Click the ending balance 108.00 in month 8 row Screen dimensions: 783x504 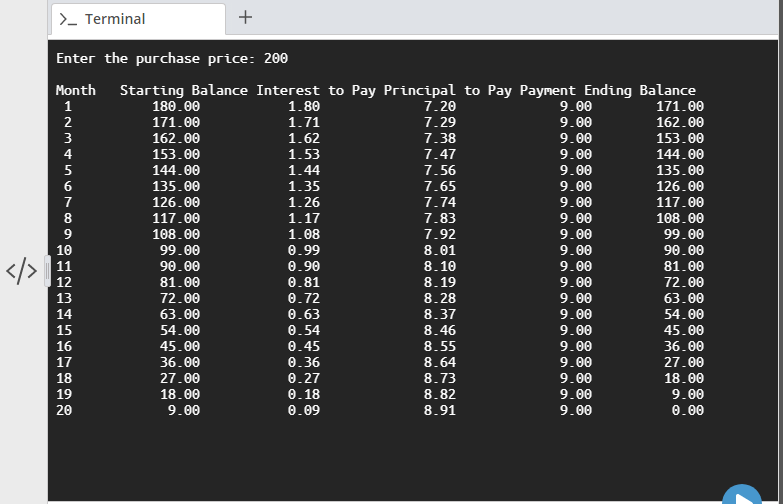tap(680, 218)
